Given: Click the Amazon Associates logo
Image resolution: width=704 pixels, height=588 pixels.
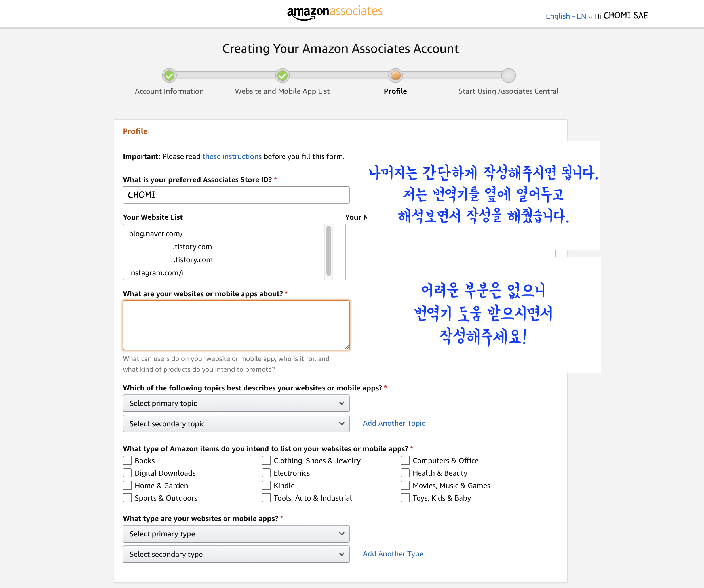Looking at the screenshot, I should [x=335, y=13].
